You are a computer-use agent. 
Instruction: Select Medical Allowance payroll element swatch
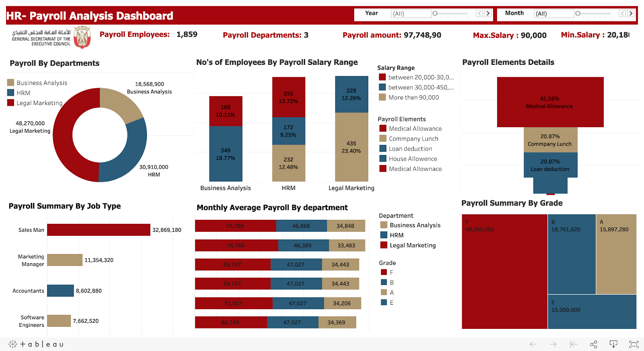click(383, 128)
